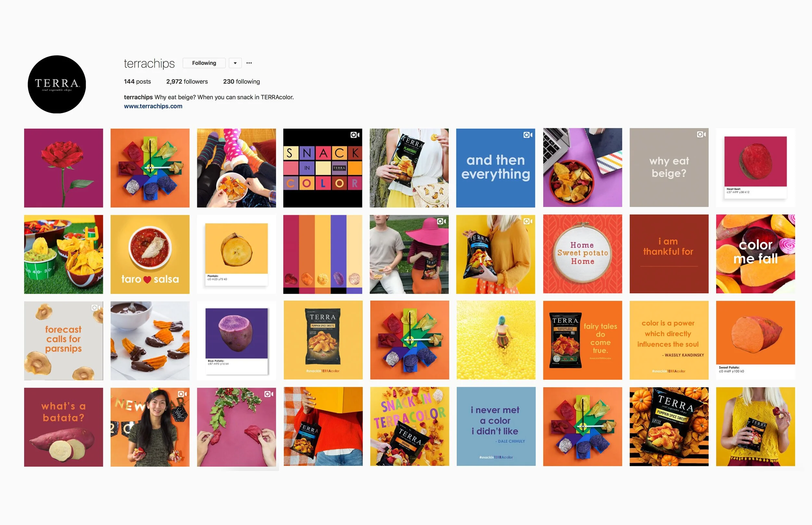812x525 pixels.
Task: Visit www.terrachips.com link
Action: click(153, 106)
